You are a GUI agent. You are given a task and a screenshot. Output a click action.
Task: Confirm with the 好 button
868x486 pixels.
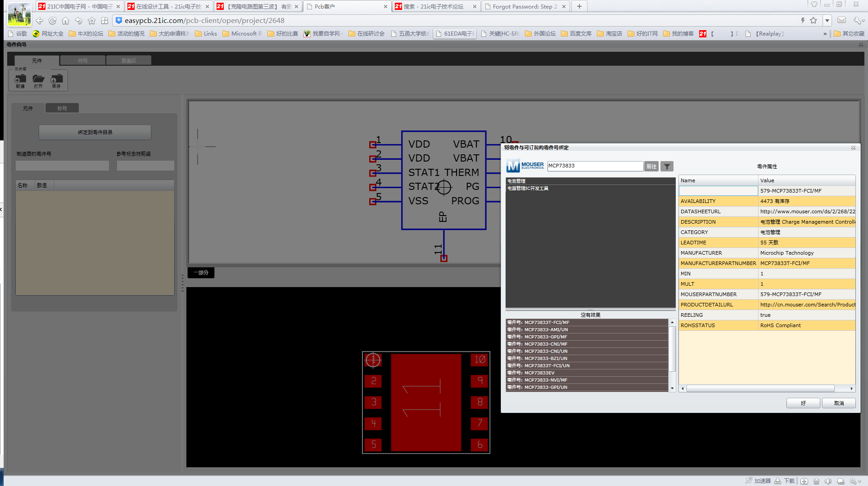[x=803, y=403]
